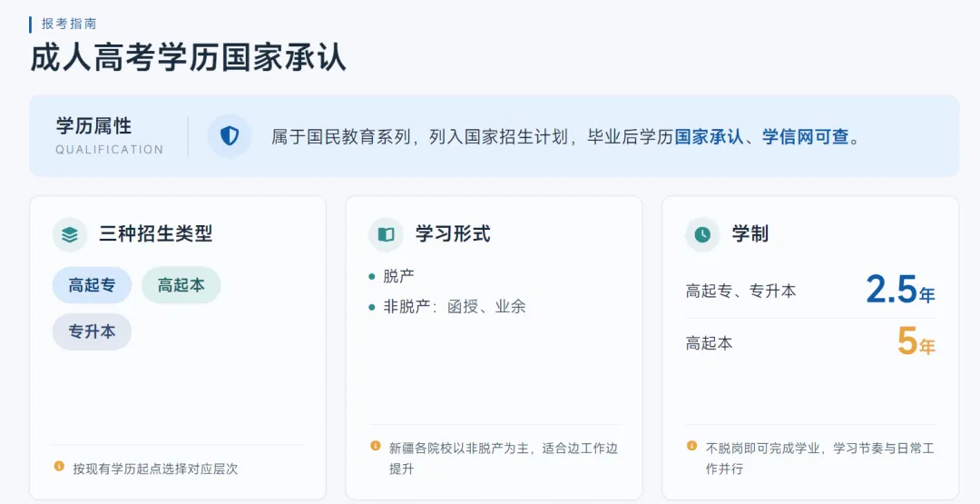Click the 2.5年 duration value
Image resolution: width=980 pixels, height=504 pixels.
[901, 291]
